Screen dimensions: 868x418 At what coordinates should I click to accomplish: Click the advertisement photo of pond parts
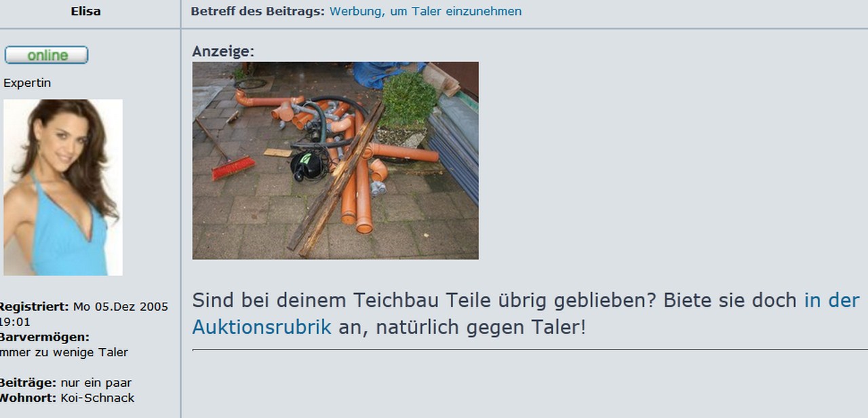pyautogui.click(x=335, y=160)
